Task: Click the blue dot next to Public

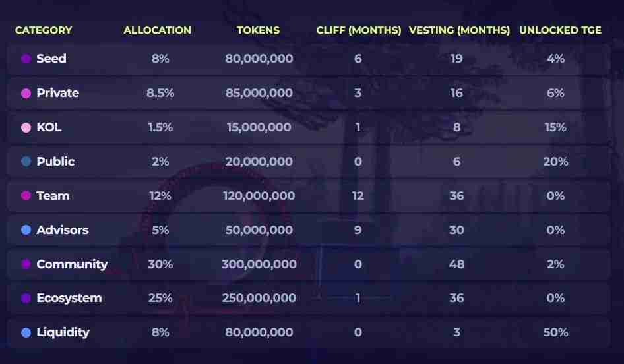Action: coord(26,162)
